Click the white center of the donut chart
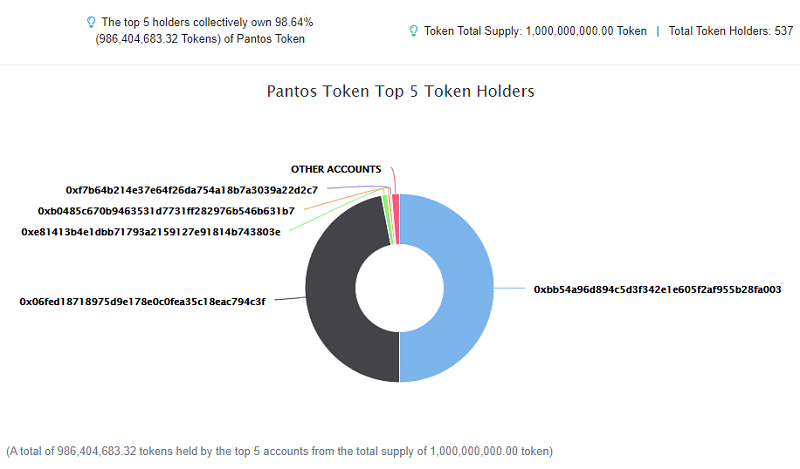800x469 pixels. pos(399,288)
